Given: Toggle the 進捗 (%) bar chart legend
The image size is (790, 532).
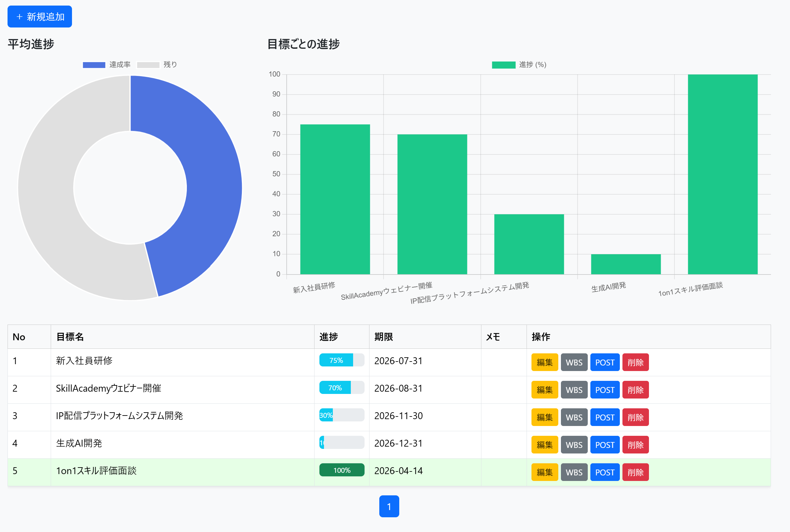Looking at the screenshot, I should click(519, 64).
